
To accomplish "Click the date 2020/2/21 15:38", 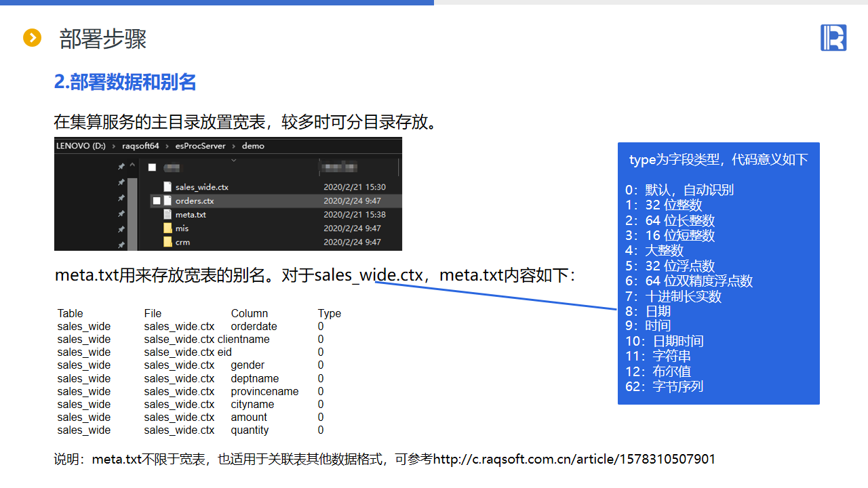I will pyautogui.click(x=355, y=214).
